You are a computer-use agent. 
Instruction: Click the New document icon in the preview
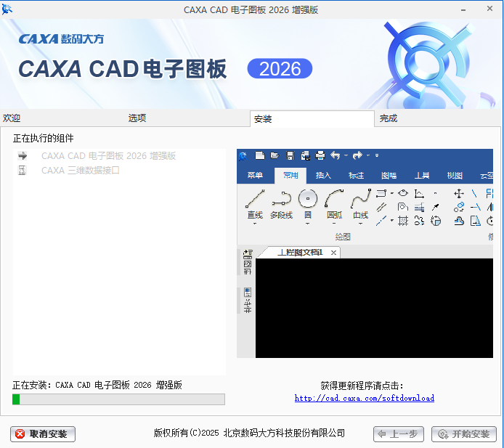260,155
